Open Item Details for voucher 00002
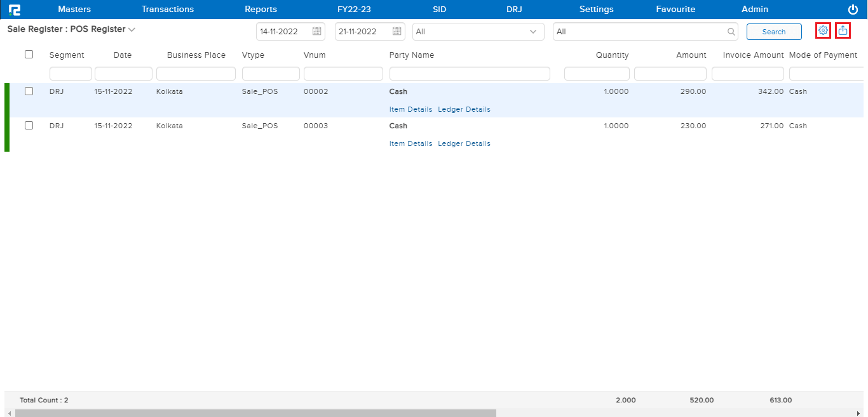This screenshot has width=868, height=417. tap(410, 109)
